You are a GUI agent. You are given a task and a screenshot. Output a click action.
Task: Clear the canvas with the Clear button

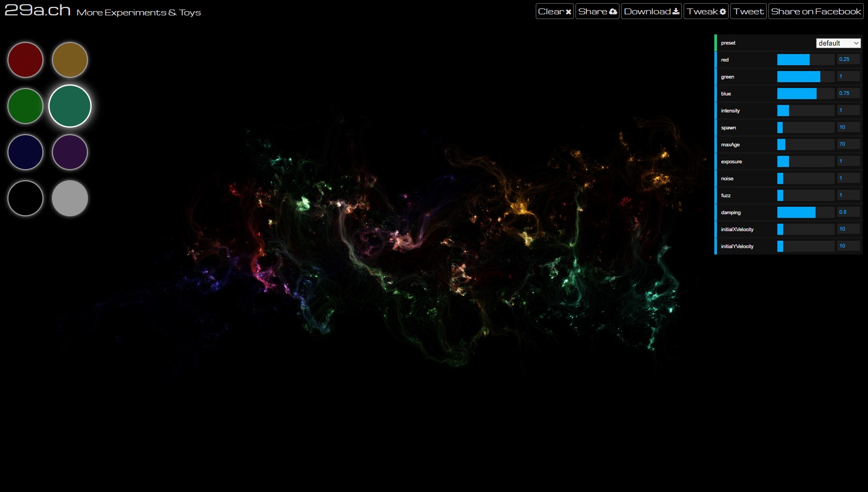click(x=555, y=11)
